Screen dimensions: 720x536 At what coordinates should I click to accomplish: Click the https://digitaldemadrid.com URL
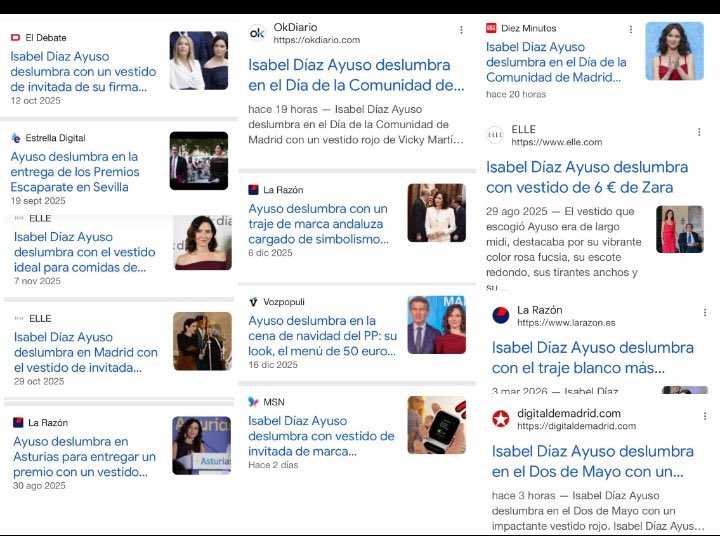pos(576,426)
